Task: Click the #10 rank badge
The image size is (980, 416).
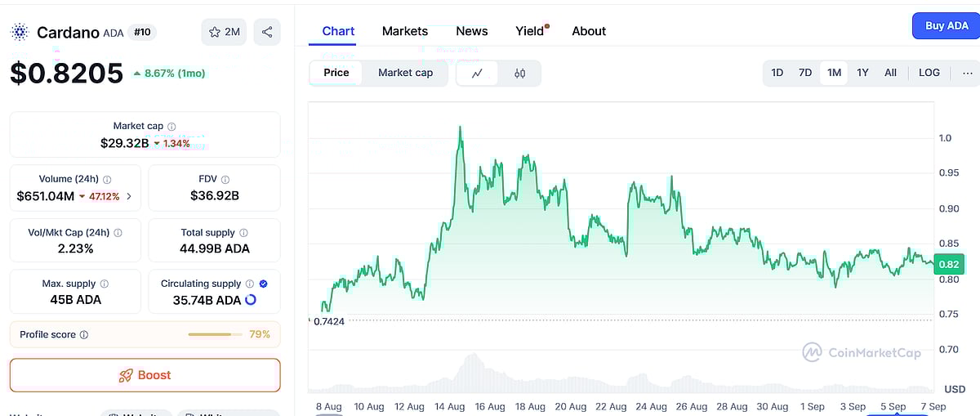Action: (x=143, y=33)
